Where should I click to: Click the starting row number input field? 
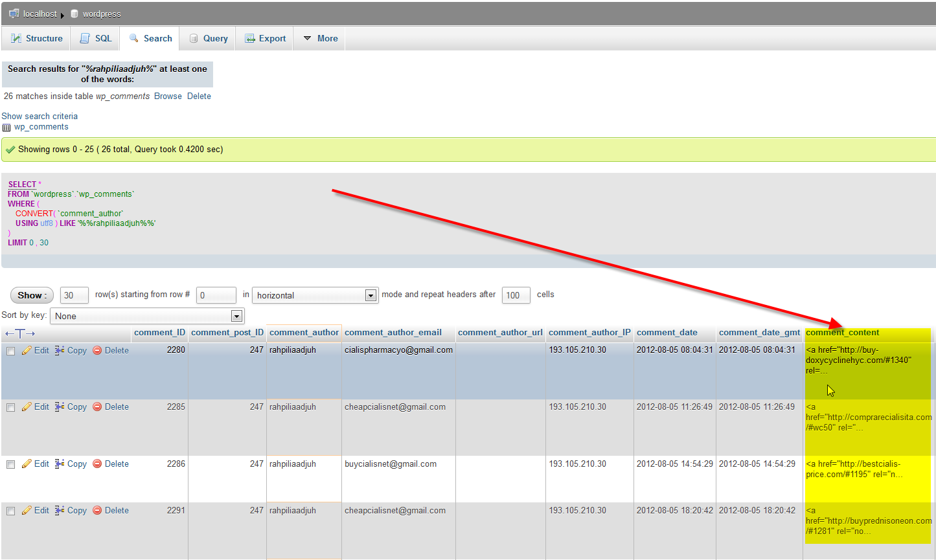(x=216, y=295)
